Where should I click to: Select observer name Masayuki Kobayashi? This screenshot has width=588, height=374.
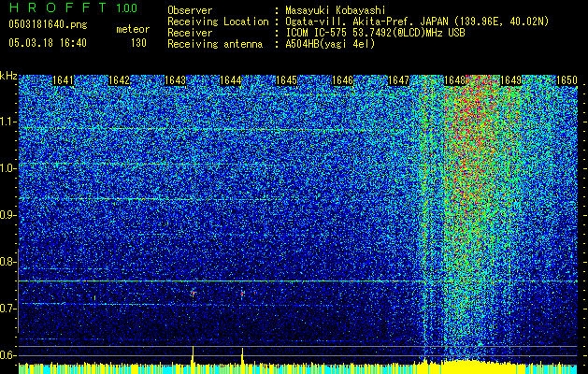(x=336, y=10)
